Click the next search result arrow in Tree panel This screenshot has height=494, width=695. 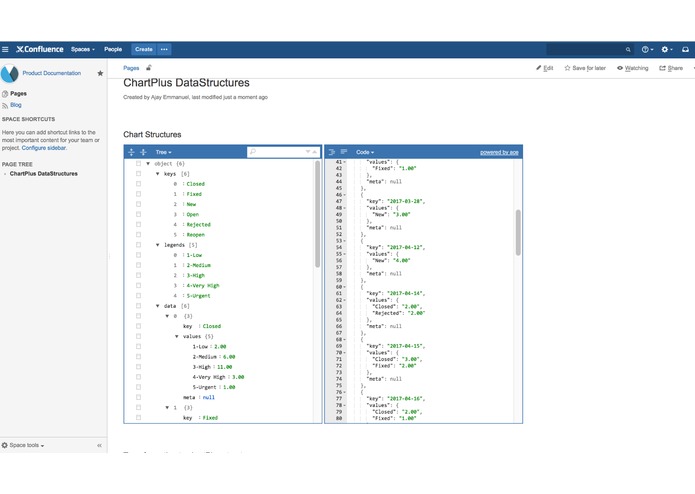tap(308, 152)
